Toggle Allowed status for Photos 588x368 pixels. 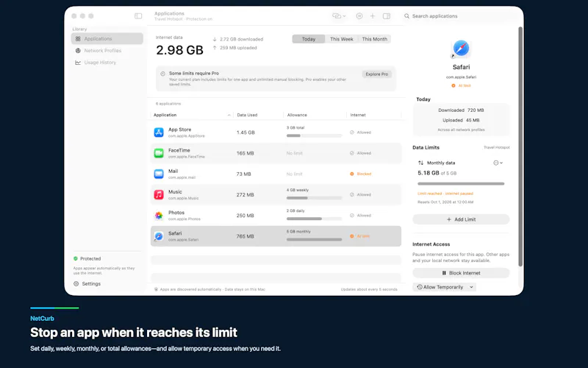[360, 215]
